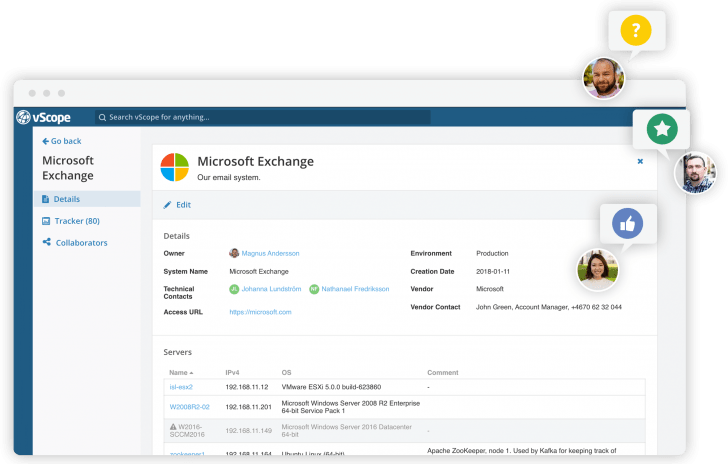Click the plaid-shirt man's avatar
The image size is (728, 464).
(x=695, y=173)
